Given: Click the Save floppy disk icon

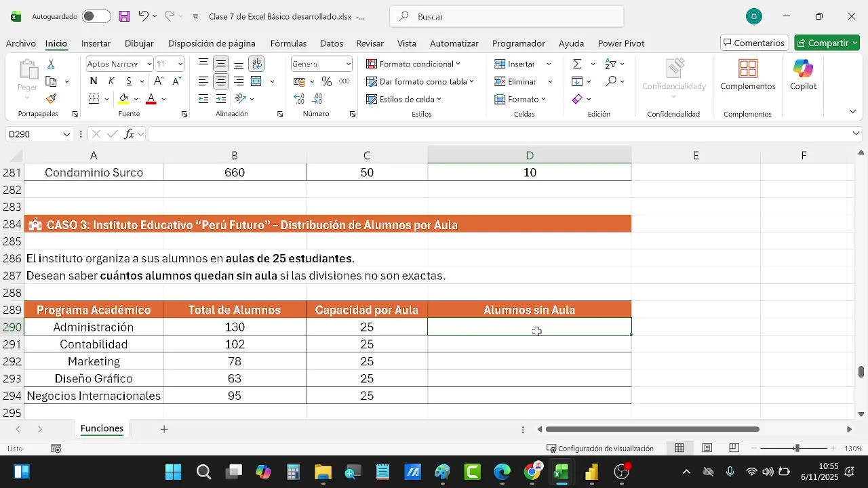Looking at the screenshot, I should click(x=124, y=16).
